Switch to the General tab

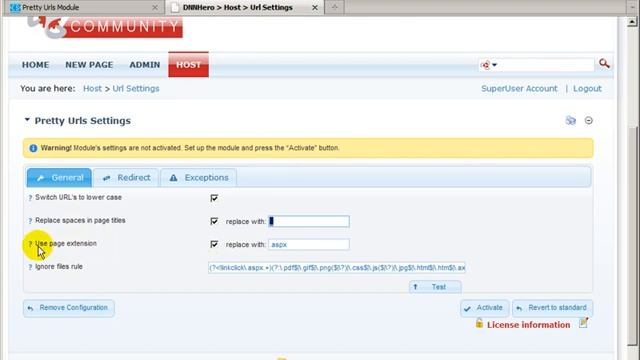[x=59, y=178]
